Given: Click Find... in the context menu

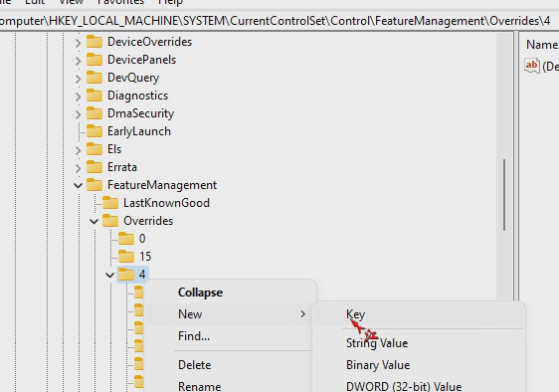Looking at the screenshot, I should (x=194, y=336).
